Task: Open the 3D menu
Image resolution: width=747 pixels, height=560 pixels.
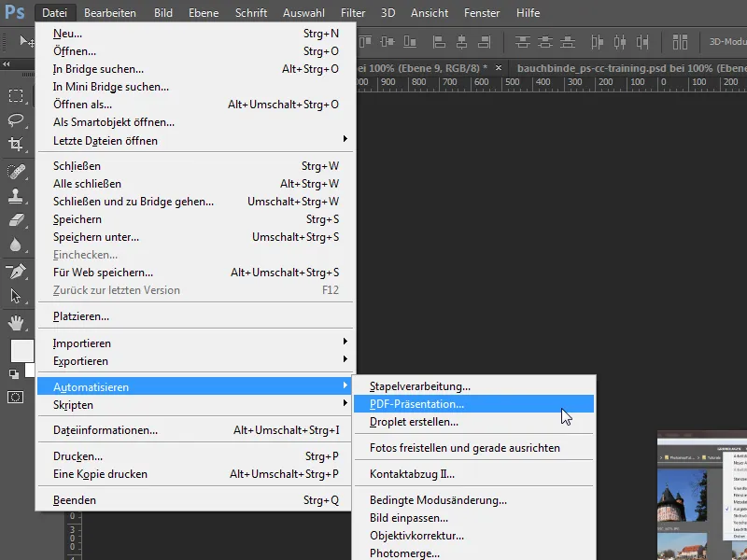Action: pyautogui.click(x=388, y=13)
